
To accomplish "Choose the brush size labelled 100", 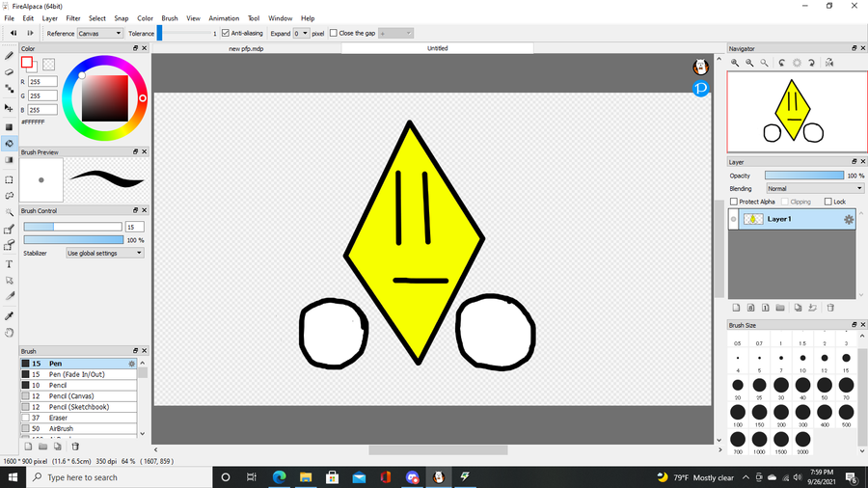I will 738,413.
